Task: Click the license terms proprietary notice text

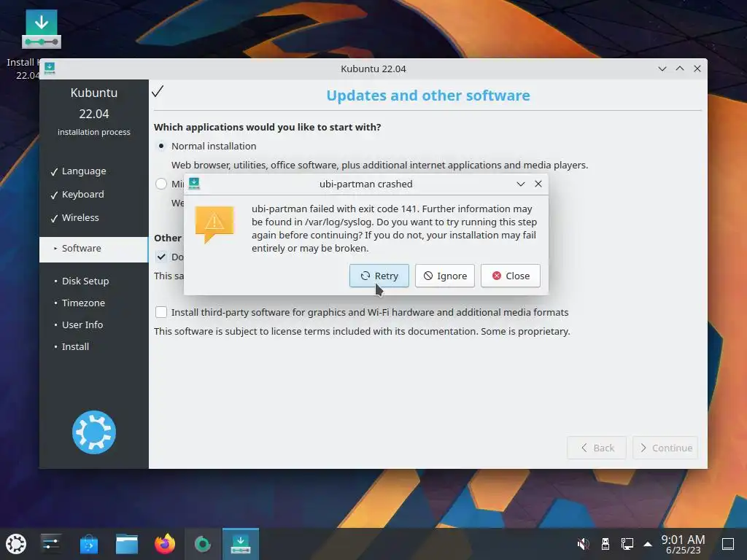Action: tap(362, 332)
